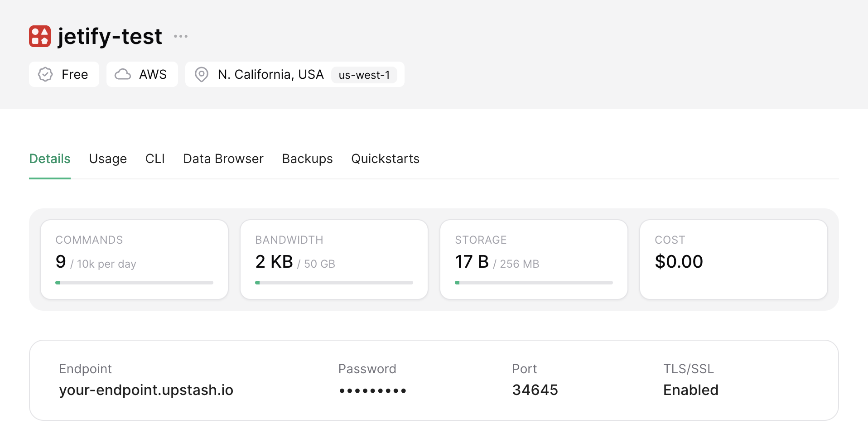Open the Quickstarts section

[385, 159]
